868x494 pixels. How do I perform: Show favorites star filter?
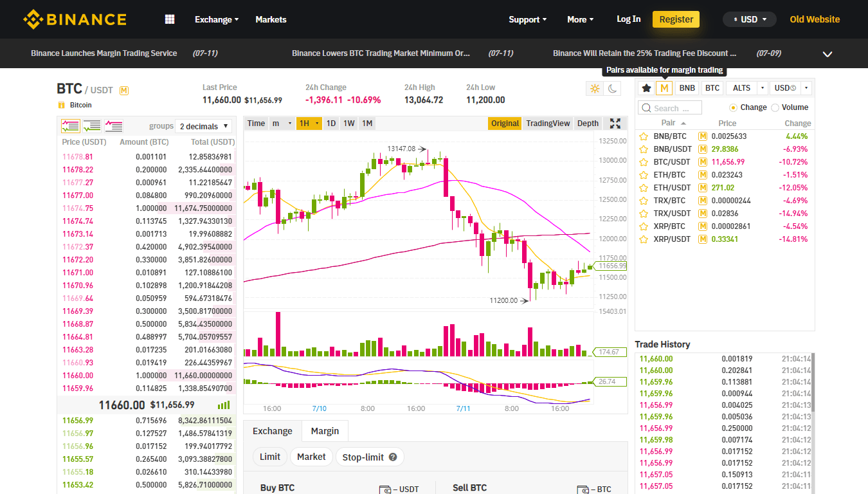coord(646,88)
